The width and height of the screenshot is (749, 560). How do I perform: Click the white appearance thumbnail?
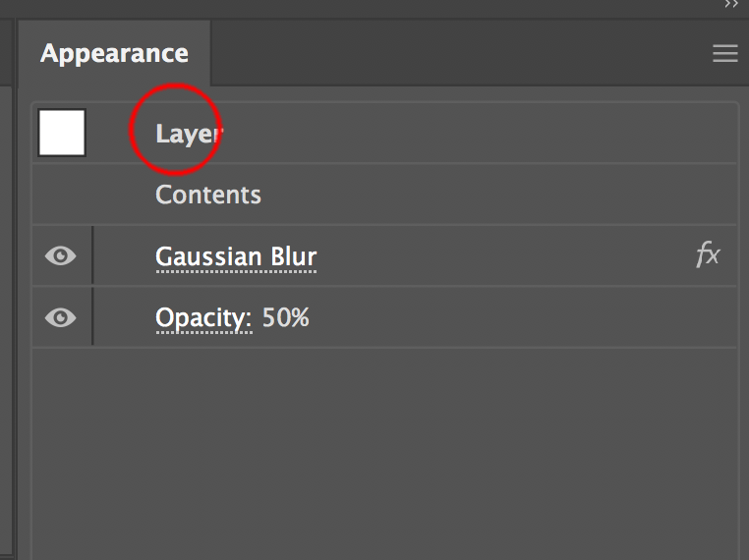(x=62, y=133)
